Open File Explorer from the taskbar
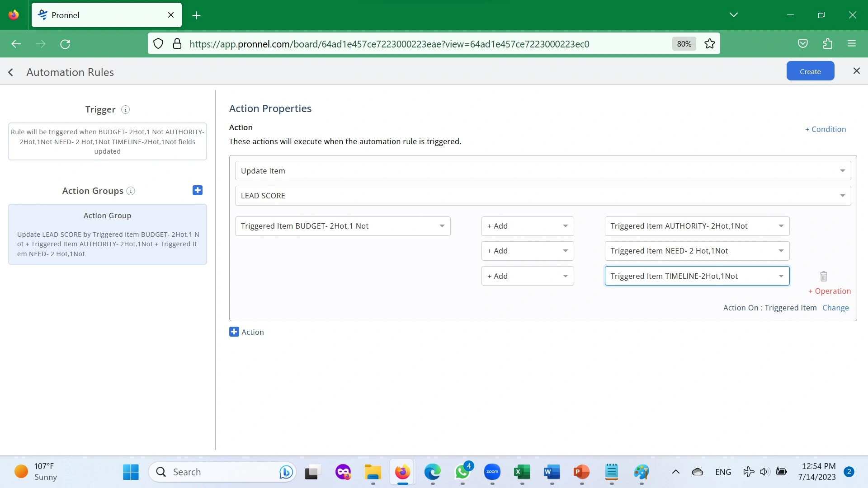The height and width of the screenshot is (488, 868). 373,472
